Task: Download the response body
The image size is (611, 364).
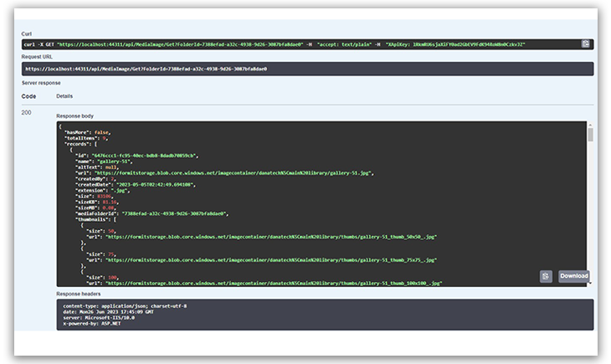Action: [x=574, y=276]
